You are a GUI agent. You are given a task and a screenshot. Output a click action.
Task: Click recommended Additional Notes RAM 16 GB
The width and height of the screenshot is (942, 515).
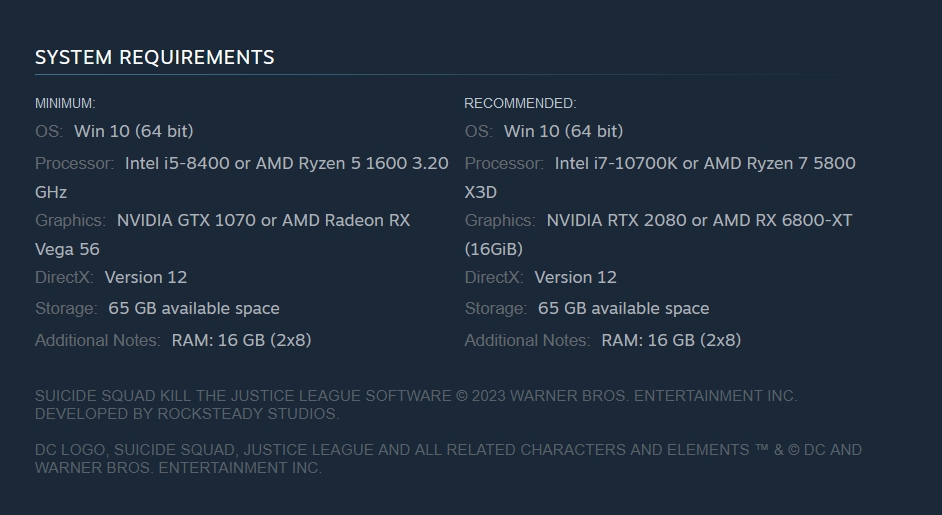click(671, 340)
